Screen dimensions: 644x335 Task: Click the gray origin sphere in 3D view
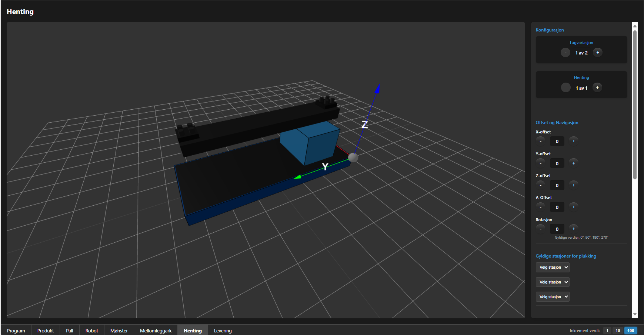point(353,157)
